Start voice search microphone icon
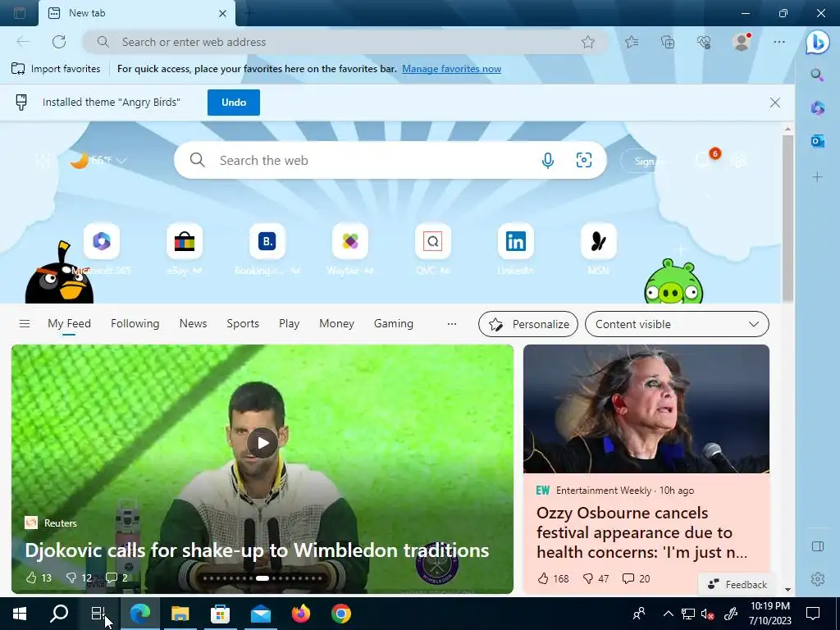Image resolution: width=840 pixels, height=630 pixels. [547, 160]
